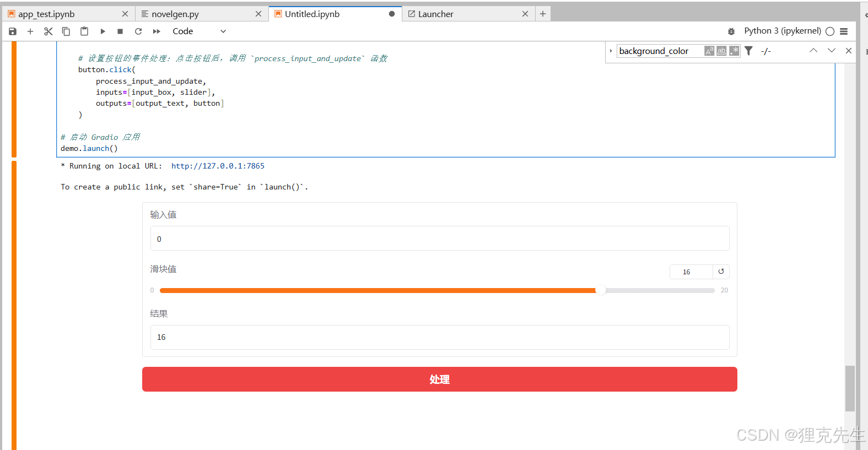Copy the selected cell
Image resolution: width=868 pixels, height=450 pixels.
point(66,31)
